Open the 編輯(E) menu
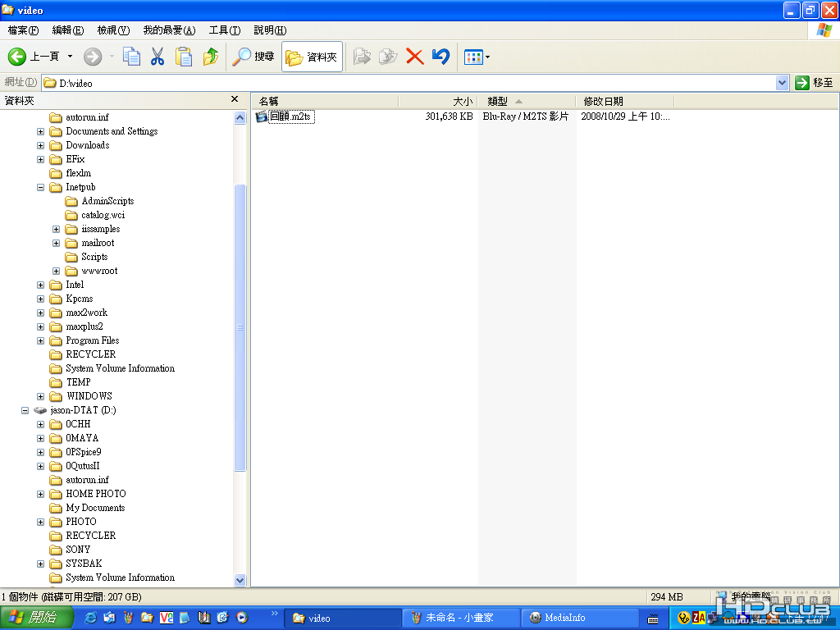This screenshot has width=840, height=630. (67, 30)
